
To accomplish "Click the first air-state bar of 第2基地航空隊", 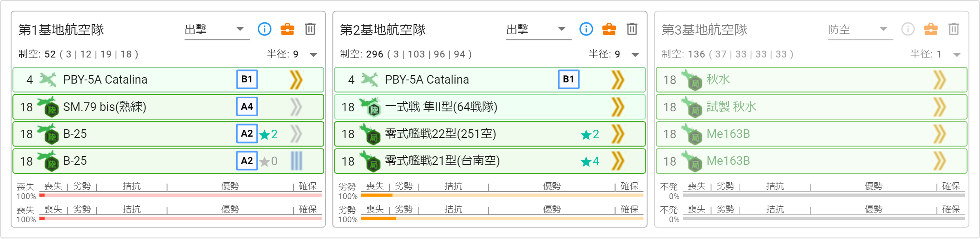I will [x=502, y=195].
